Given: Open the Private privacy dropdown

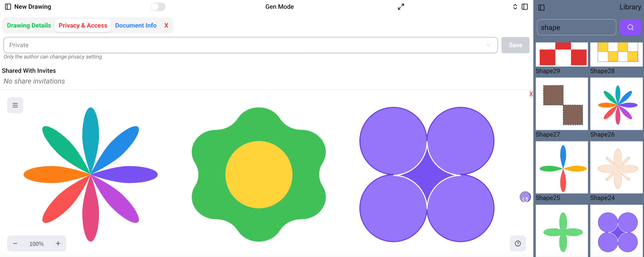Looking at the screenshot, I should (x=250, y=45).
